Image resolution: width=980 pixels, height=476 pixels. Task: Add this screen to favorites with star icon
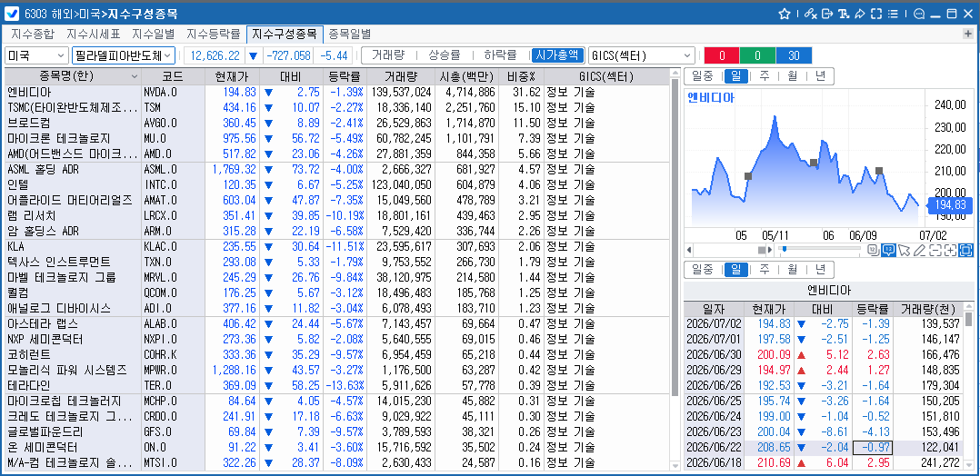coord(785,14)
